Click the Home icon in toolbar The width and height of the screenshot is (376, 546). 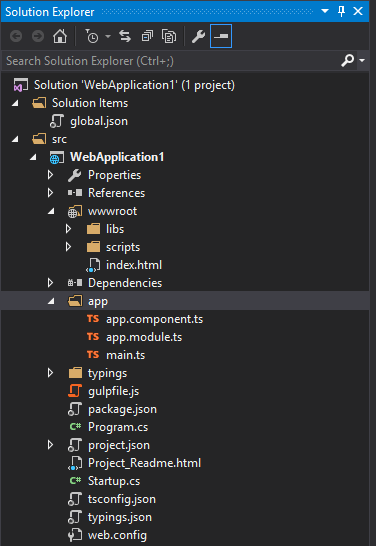point(60,36)
